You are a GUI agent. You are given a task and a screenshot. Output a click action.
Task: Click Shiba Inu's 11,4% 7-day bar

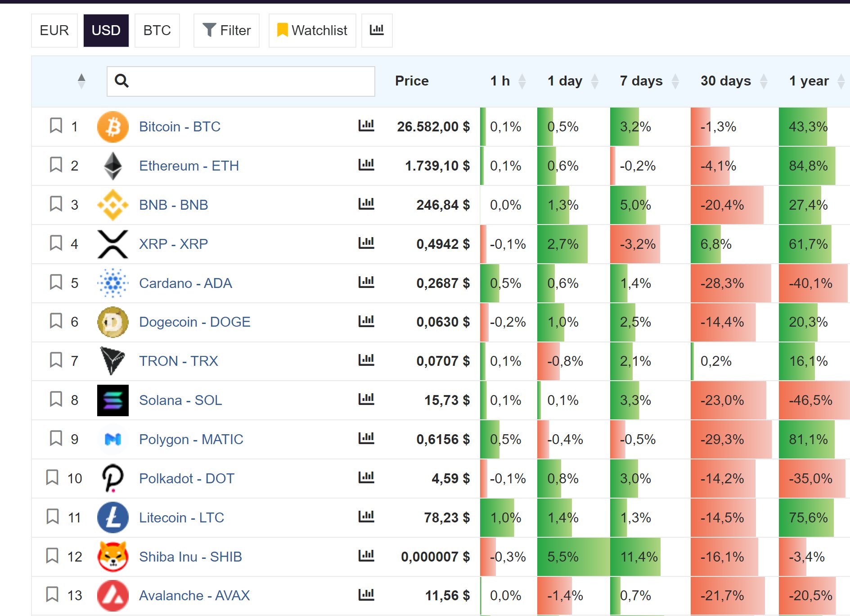[x=635, y=557]
